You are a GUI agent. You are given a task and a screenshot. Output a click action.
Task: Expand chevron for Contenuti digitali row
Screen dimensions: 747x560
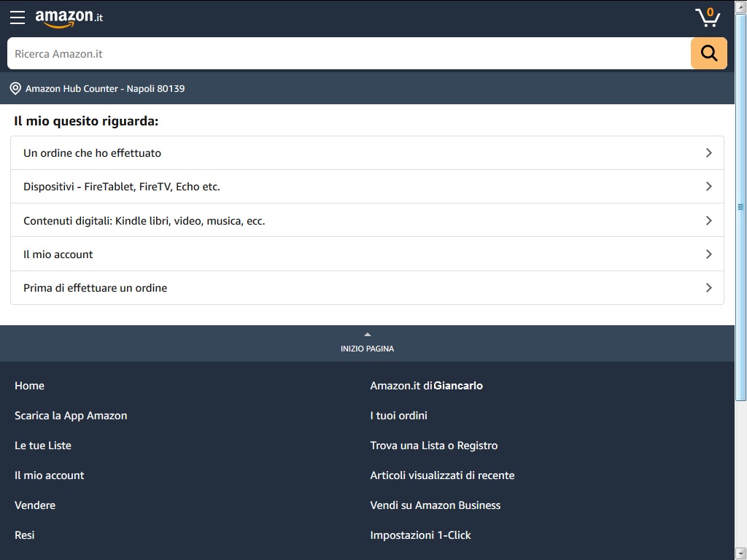pos(708,220)
